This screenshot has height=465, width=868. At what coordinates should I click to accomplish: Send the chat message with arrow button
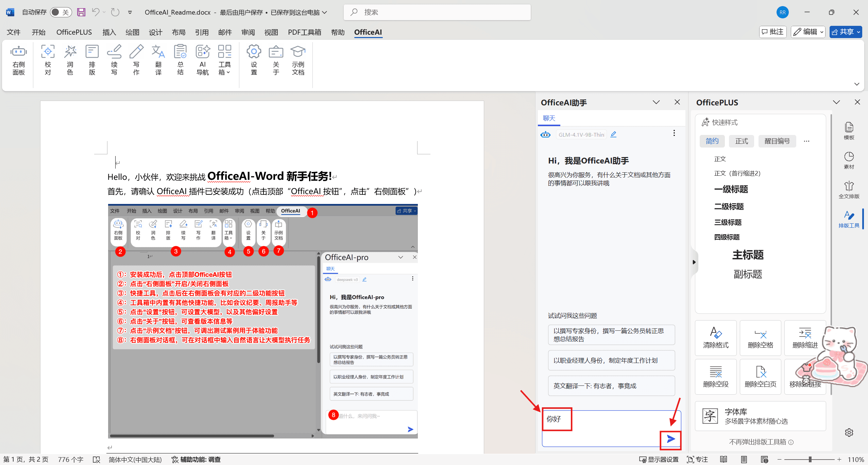(x=670, y=439)
